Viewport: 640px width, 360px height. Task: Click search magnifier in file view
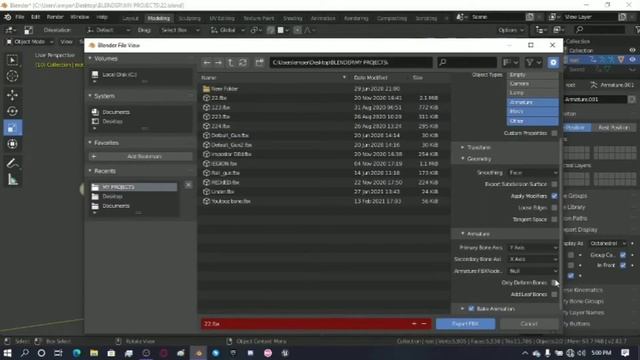pyautogui.click(x=443, y=62)
